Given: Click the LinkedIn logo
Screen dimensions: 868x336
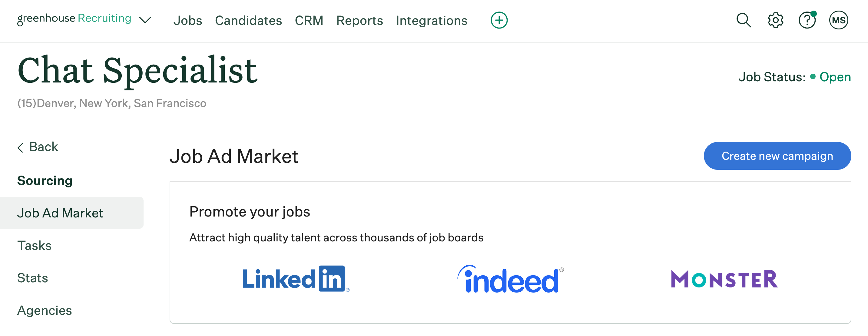Looking at the screenshot, I should pos(296,279).
